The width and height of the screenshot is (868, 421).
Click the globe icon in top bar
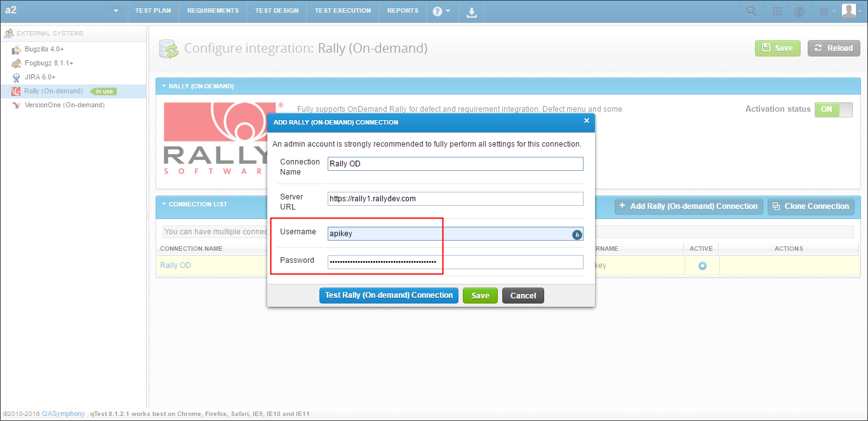(799, 11)
